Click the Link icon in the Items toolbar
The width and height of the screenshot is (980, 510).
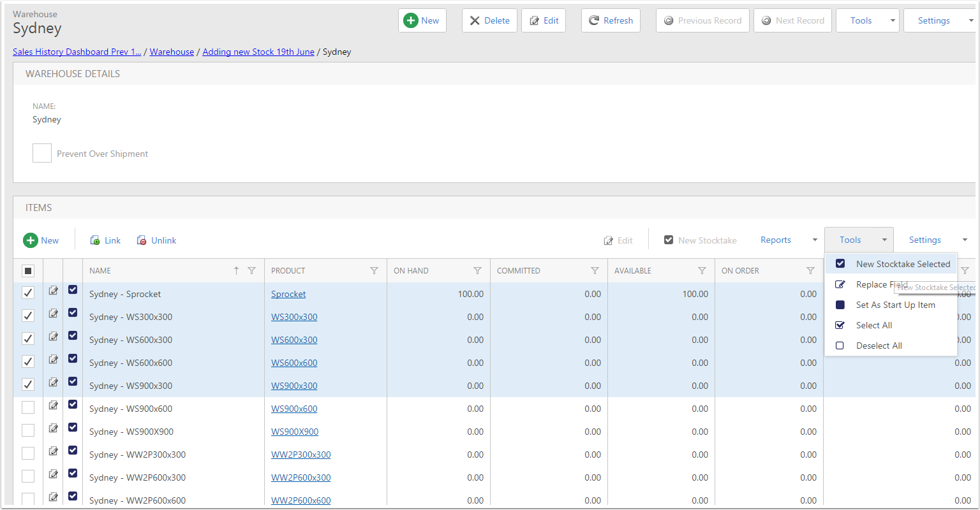click(x=95, y=240)
